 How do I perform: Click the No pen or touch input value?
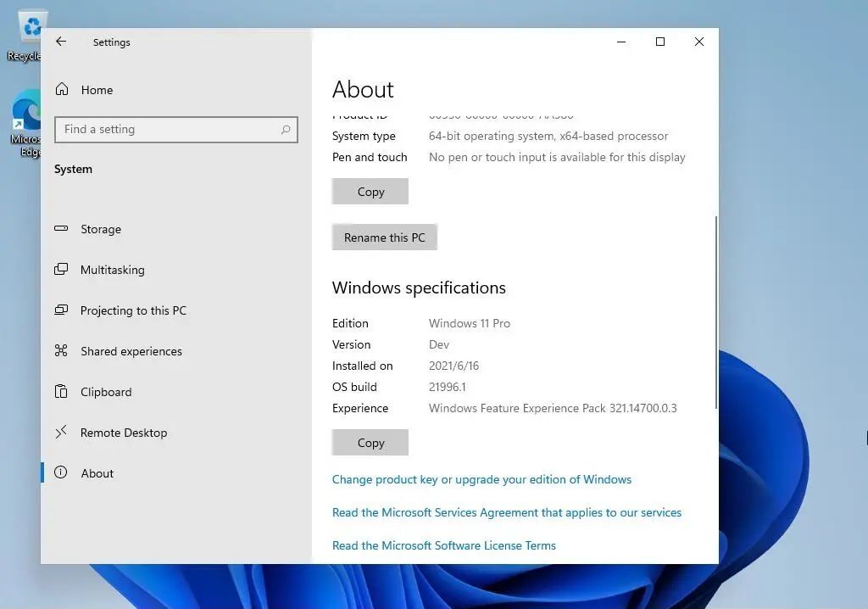[x=557, y=158]
